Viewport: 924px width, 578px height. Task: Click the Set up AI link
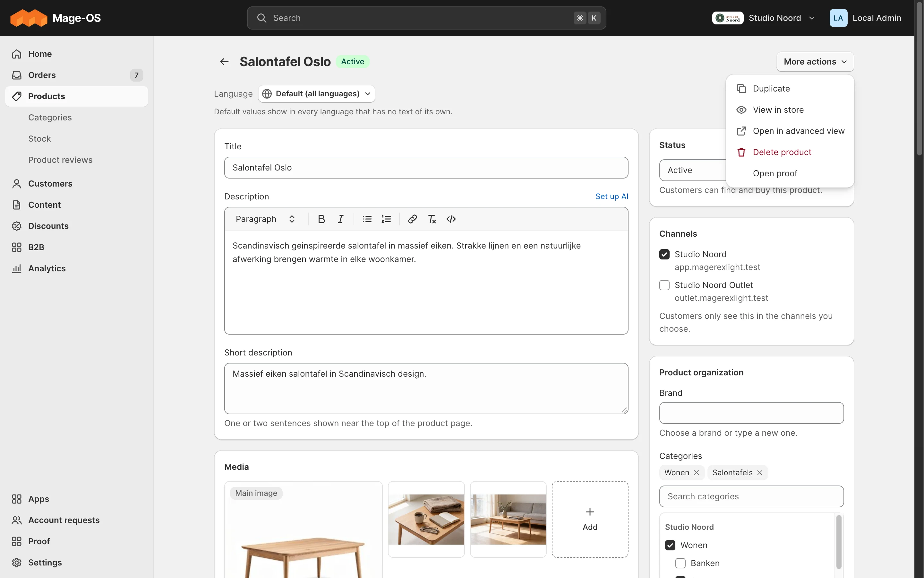tap(612, 197)
